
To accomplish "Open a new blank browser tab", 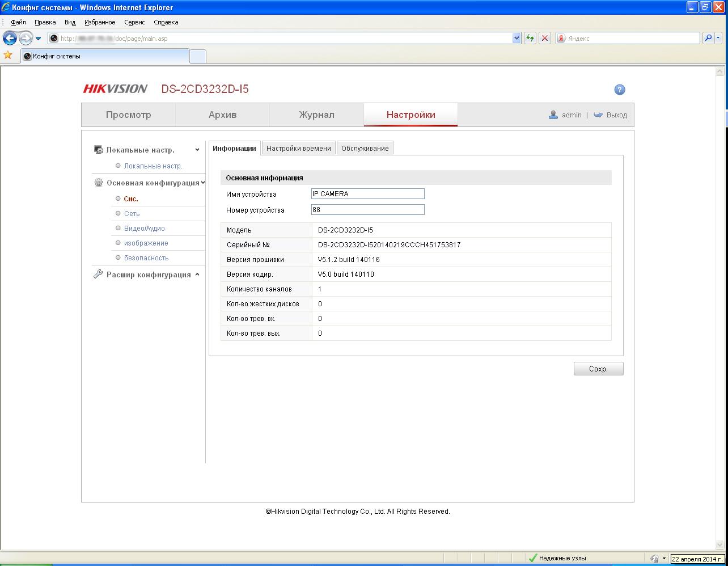I will tap(197, 56).
